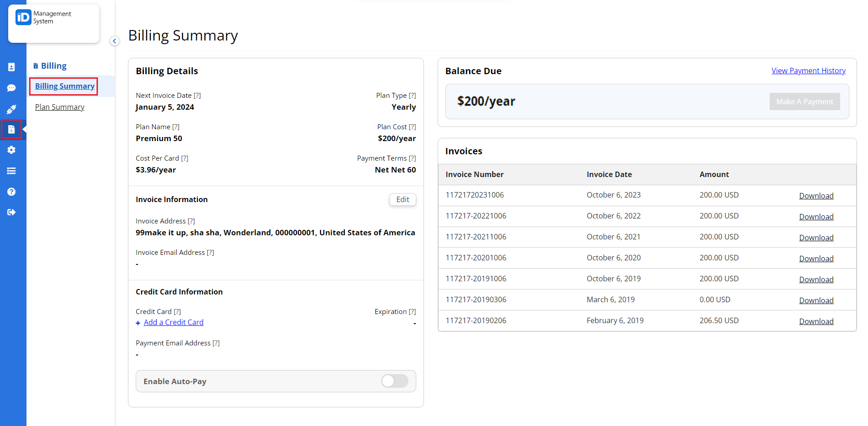The width and height of the screenshot is (868, 426).
Task: Click the Billing section heading
Action: (54, 66)
